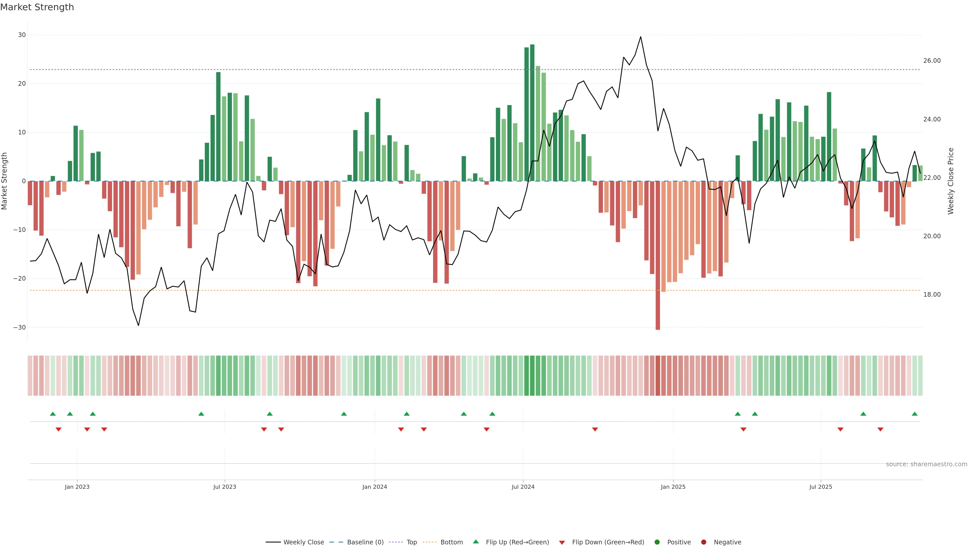Toggle Top dotted line legend entry
The height and width of the screenshot is (551, 980).
pos(411,542)
